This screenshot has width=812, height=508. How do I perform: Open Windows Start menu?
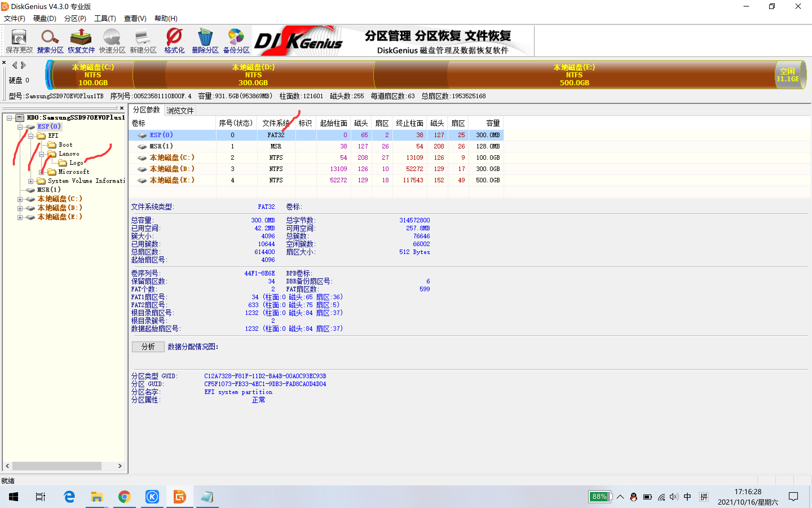pyautogui.click(x=14, y=497)
